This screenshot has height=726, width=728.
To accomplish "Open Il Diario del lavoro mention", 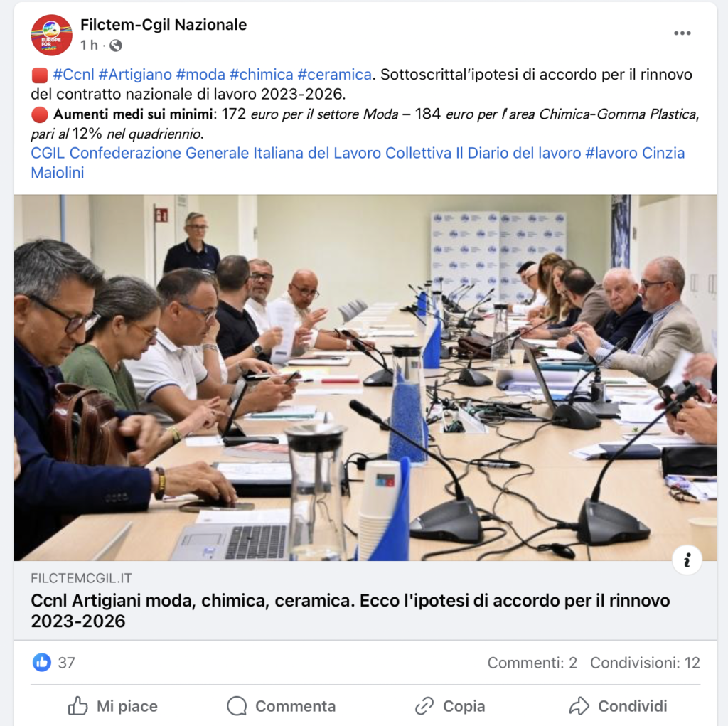I will 518,153.
